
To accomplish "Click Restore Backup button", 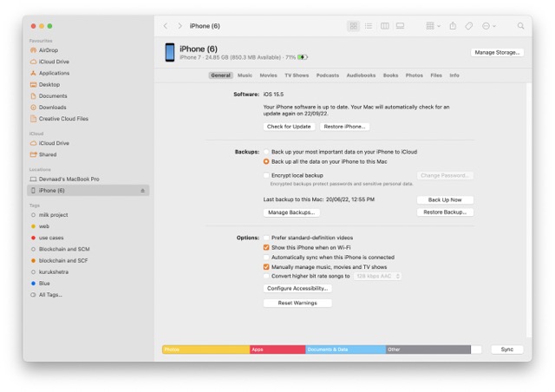I will pos(445,212).
